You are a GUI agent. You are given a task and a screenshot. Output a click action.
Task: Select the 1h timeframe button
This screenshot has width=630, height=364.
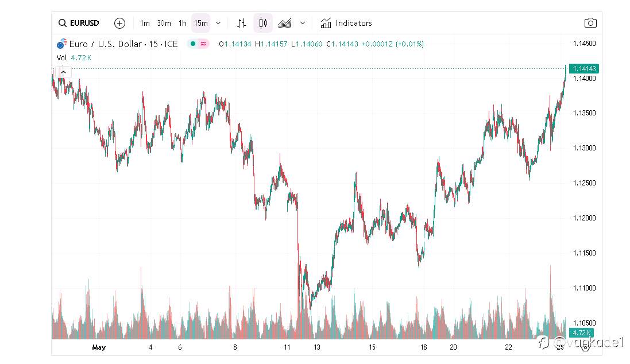tap(183, 24)
